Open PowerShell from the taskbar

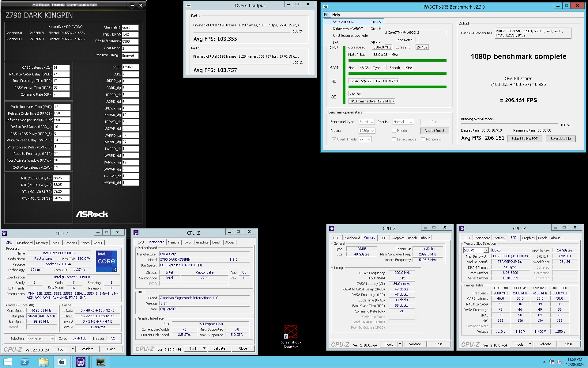click(x=24, y=362)
